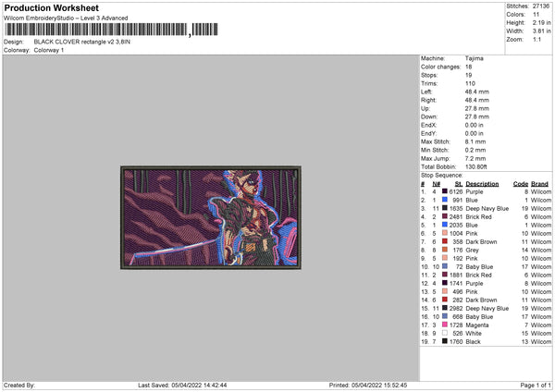555x392 pixels.
Task: Select the Min Stitch value "0.2 mm"
Action: pyautogui.click(x=475, y=150)
